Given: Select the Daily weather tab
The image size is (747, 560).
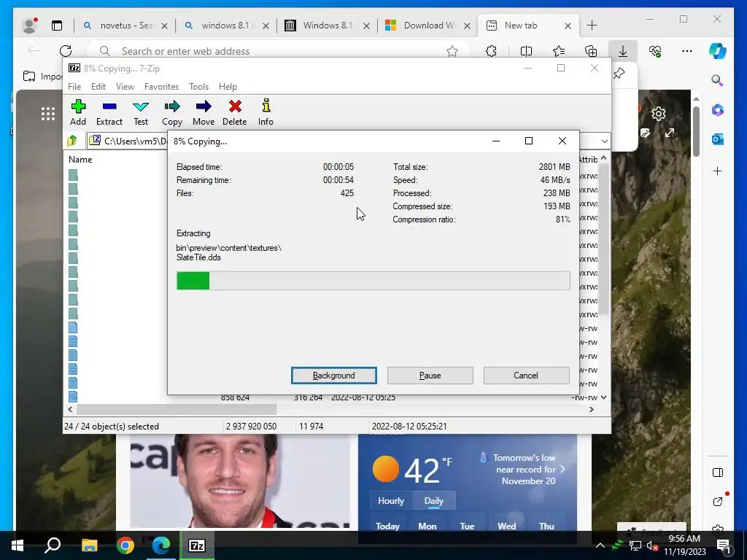Looking at the screenshot, I should point(433,501).
